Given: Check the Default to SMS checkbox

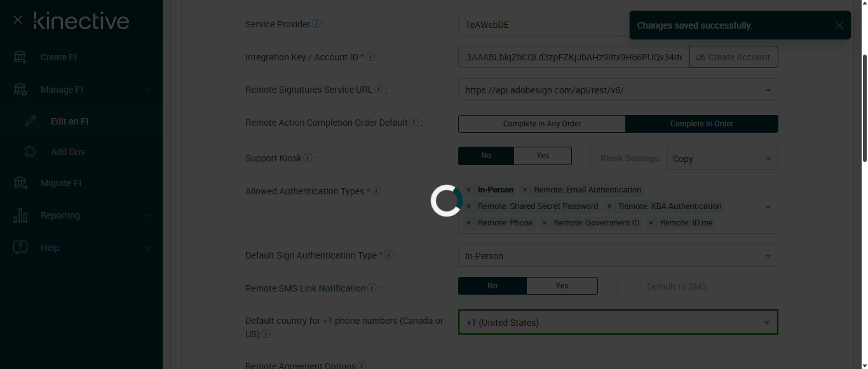Looking at the screenshot, I should tap(638, 287).
